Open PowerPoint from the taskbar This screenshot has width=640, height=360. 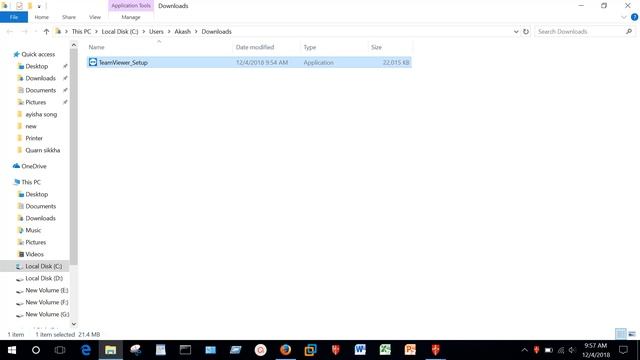tap(410, 350)
